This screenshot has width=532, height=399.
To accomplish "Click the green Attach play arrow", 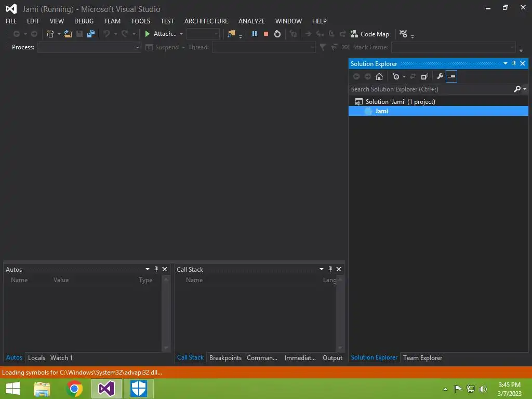I will (147, 34).
